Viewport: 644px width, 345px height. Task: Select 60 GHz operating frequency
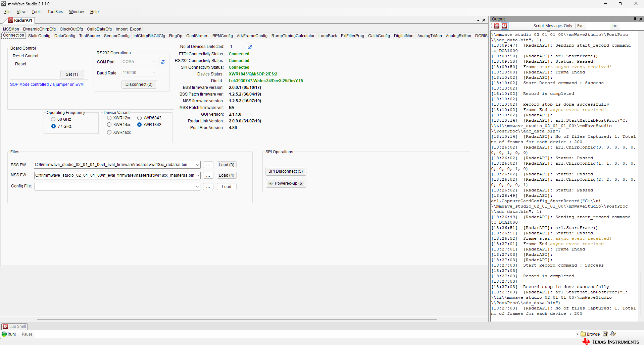click(x=53, y=119)
